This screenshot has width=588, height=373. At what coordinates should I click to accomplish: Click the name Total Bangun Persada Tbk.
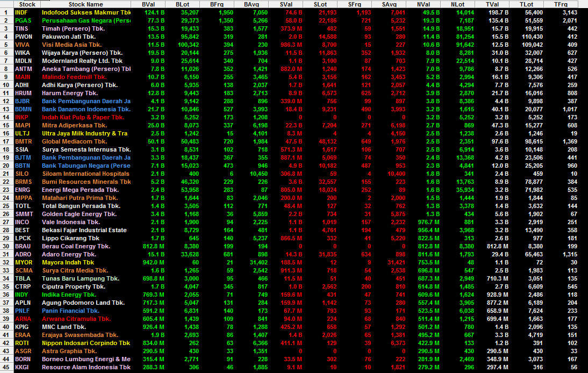pos(81,206)
